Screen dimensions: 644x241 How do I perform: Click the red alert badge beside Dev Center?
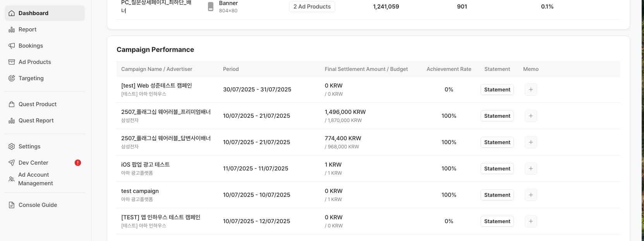(x=78, y=163)
